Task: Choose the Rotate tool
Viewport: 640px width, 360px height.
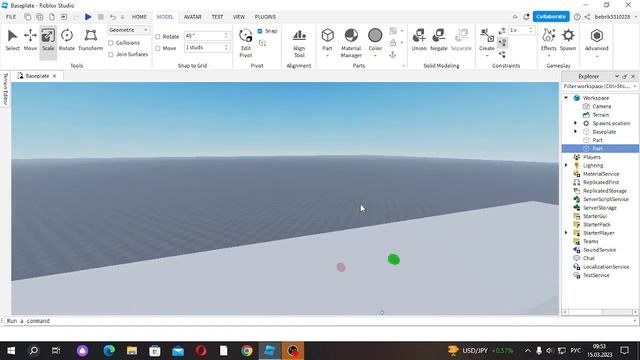Action: click(67, 40)
